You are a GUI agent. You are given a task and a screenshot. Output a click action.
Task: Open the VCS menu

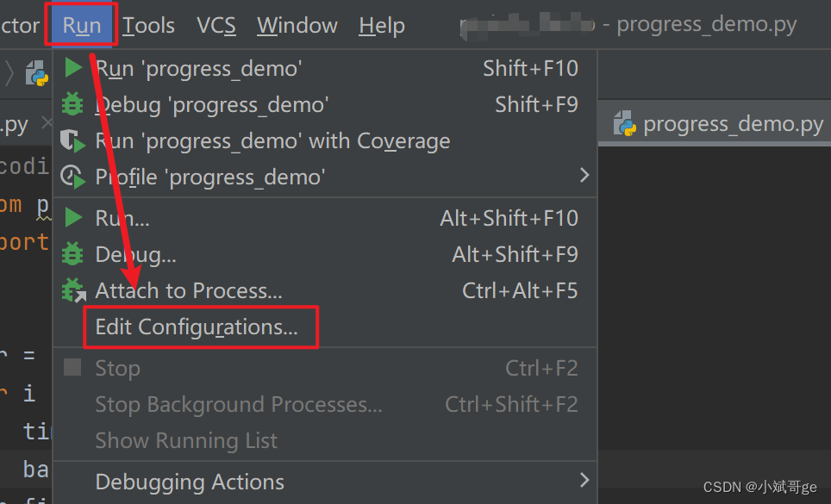[216, 26]
